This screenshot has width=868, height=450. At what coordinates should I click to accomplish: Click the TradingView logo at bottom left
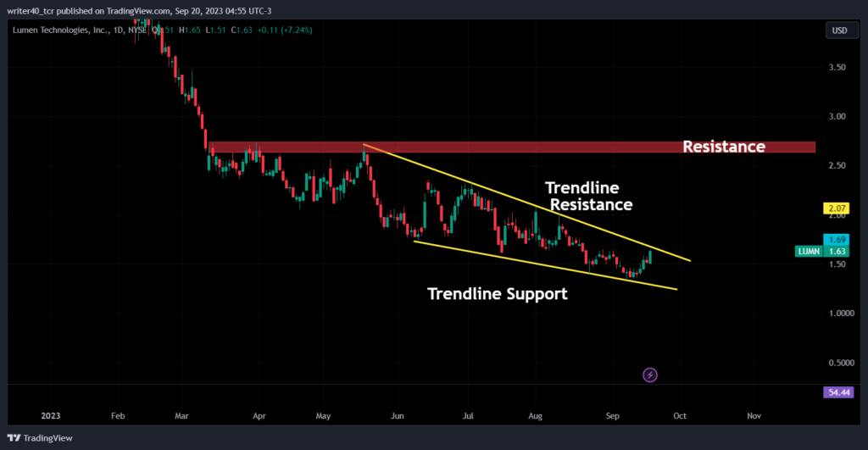40,438
